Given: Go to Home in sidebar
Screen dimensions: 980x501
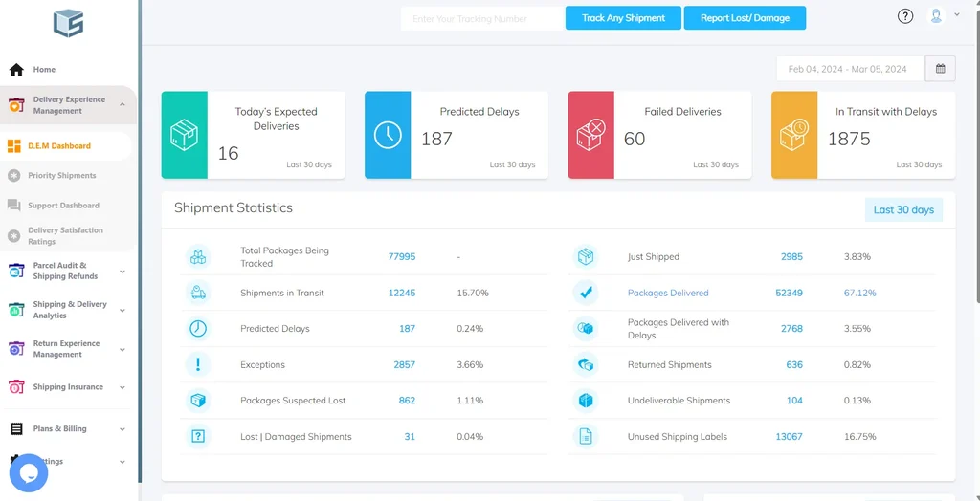Looking at the screenshot, I should 44,70.
